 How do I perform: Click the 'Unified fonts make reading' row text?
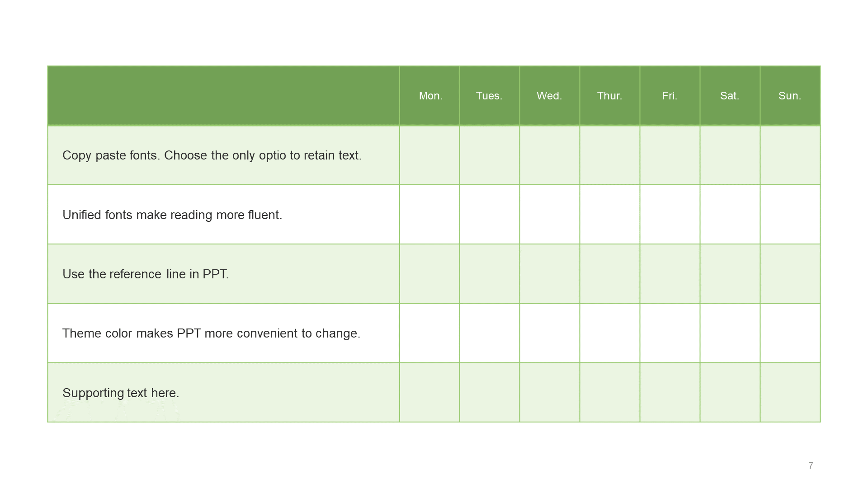[172, 215]
